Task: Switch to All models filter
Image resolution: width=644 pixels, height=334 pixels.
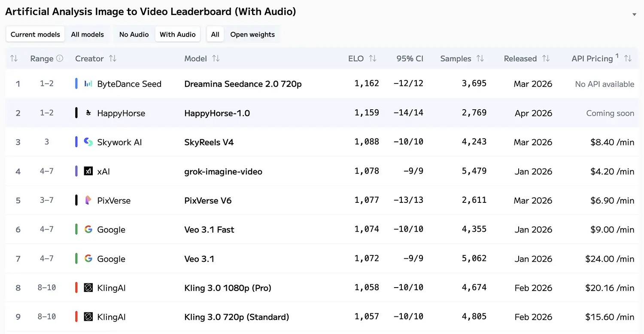Action: (x=88, y=34)
